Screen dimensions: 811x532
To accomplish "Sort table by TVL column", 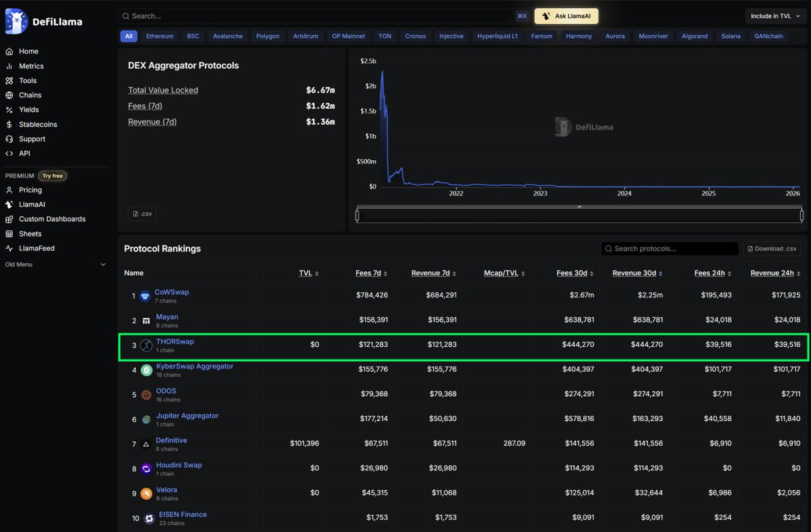I will tap(309, 273).
